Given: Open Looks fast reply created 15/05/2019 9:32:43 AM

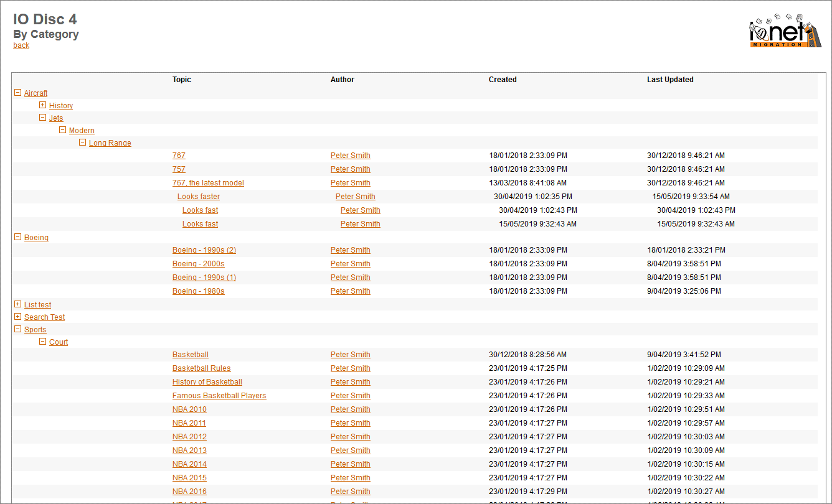Looking at the screenshot, I should pyautogui.click(x=201, y=224).
